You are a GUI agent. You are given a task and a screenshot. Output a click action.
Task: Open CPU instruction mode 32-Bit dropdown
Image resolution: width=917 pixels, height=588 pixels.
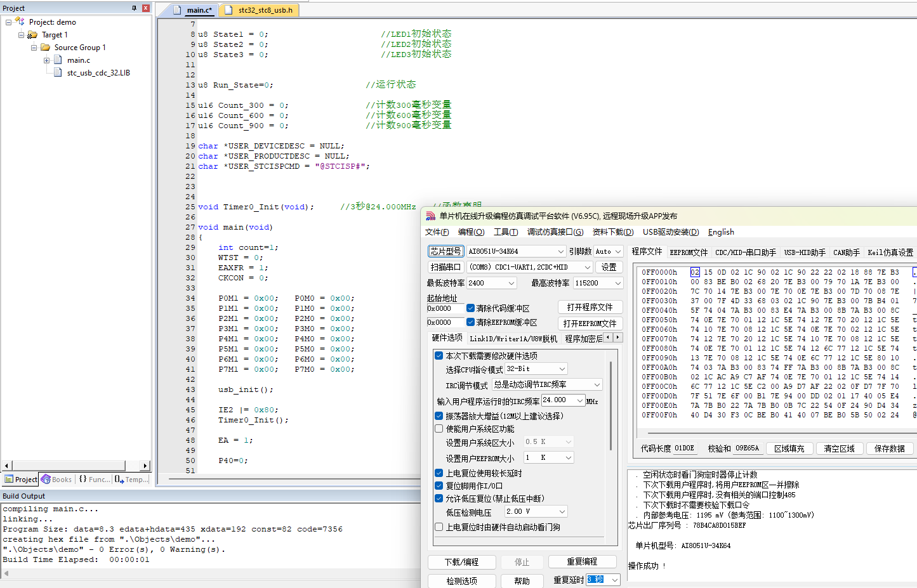click(562, 369)
